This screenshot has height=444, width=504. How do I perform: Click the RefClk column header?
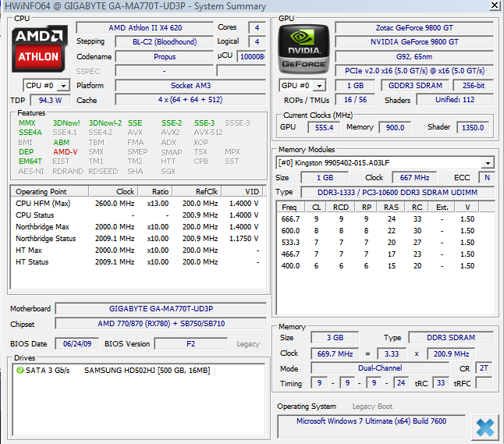point(197,192)
